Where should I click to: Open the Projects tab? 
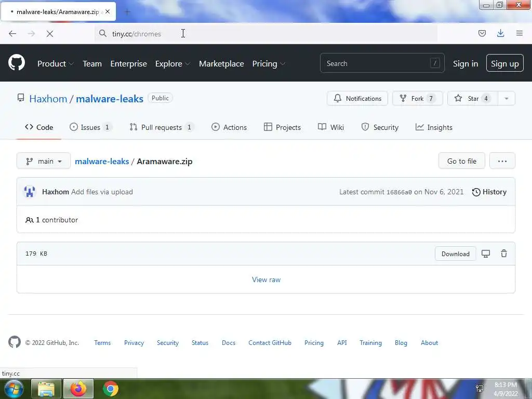click(282, 127)
